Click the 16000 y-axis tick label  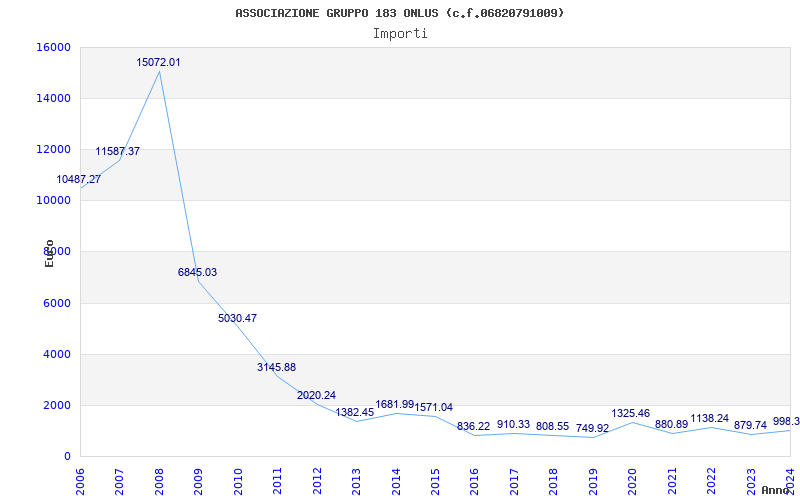point(54,47)
